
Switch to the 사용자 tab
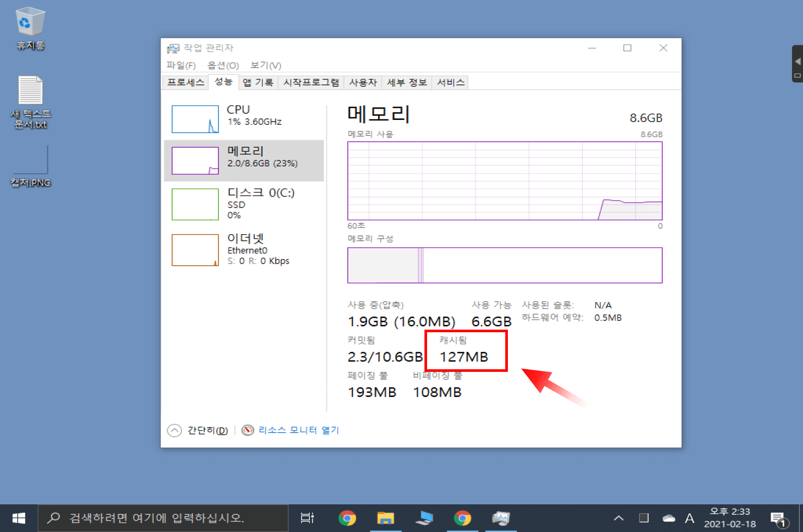click(x=363, y=82)
